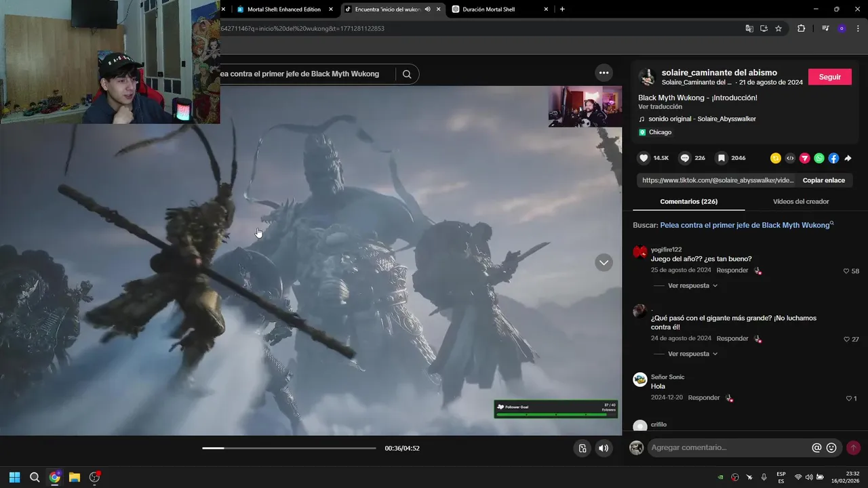The image size is (868, 488).
Task: Reply to Señor Sonic's comment
Action: point(704,398)
